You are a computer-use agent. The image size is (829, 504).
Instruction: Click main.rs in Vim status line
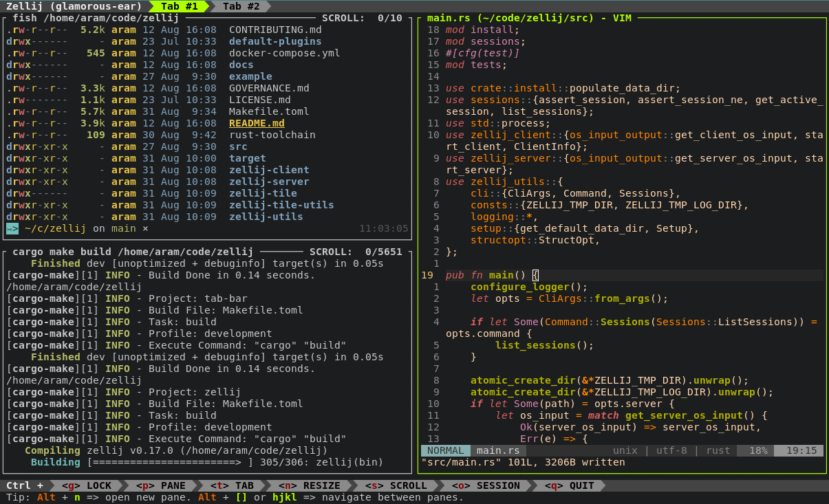(x=498, y=450)
